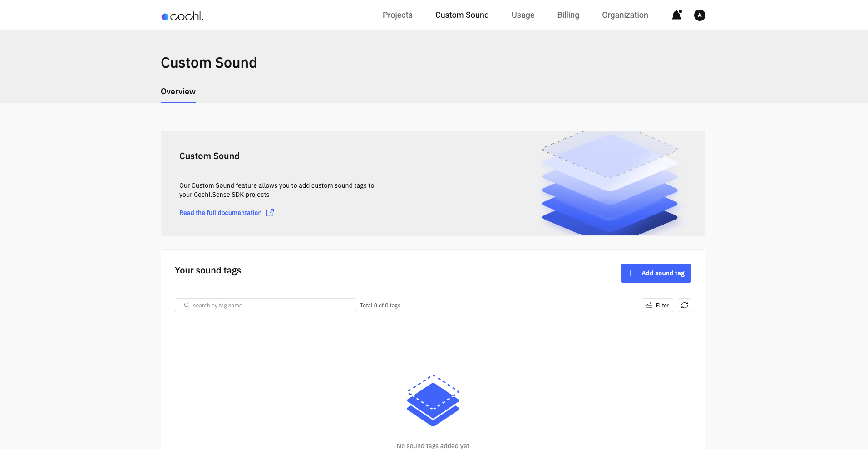
Task: Focus the search by tag name field
Action: 266,305
